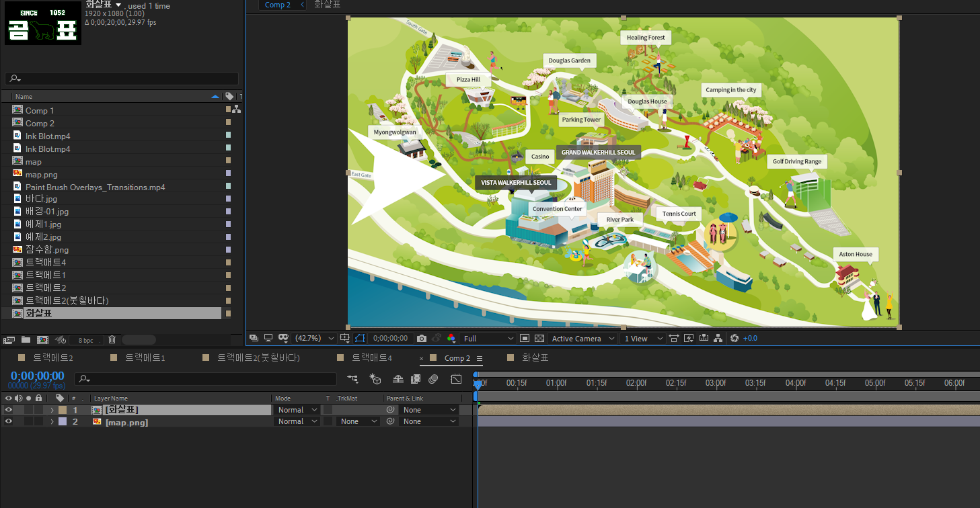Toggle Frame Blending icon in timeline
Viewport: 980px width, 508px height.
tap(416, 379)
